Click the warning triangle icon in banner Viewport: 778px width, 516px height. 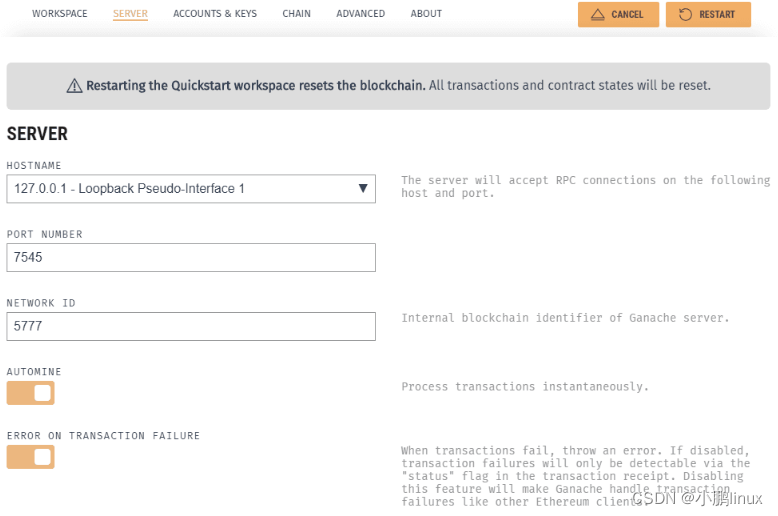point(74,86)
